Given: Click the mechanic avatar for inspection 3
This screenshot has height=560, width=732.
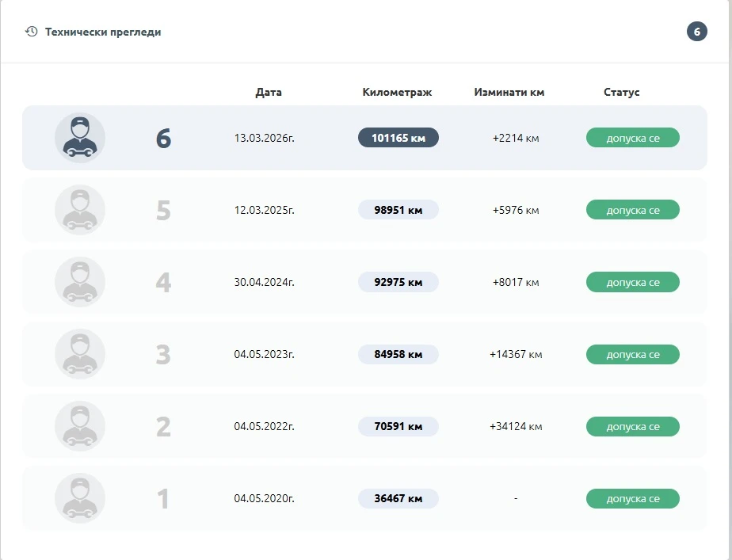Looking at the screenshot, I should [x=79, y=354].
